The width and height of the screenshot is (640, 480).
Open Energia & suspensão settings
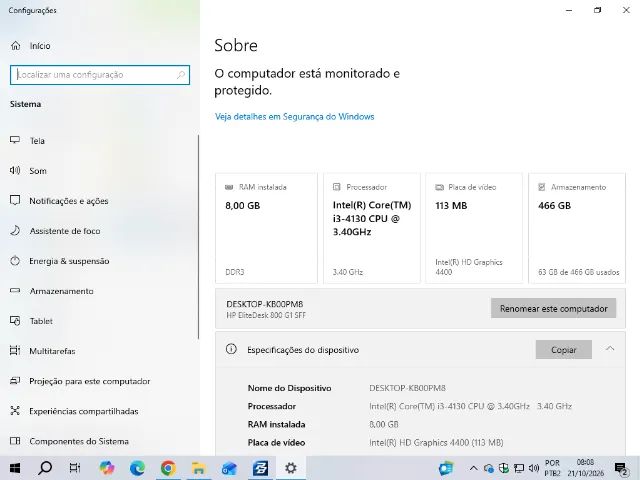point(69,261)
